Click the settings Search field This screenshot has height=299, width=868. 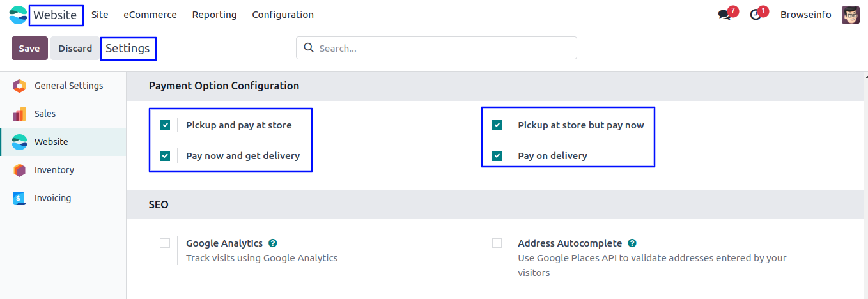point(444,48)
